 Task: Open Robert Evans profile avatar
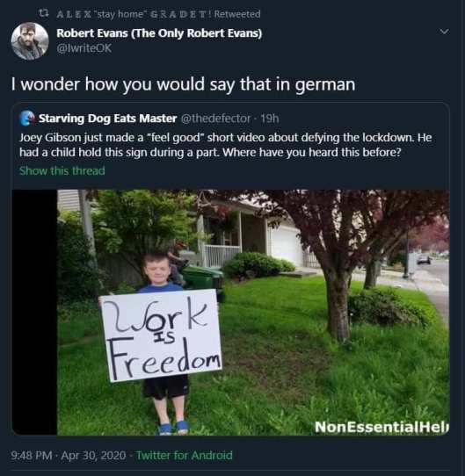[30, 40]
